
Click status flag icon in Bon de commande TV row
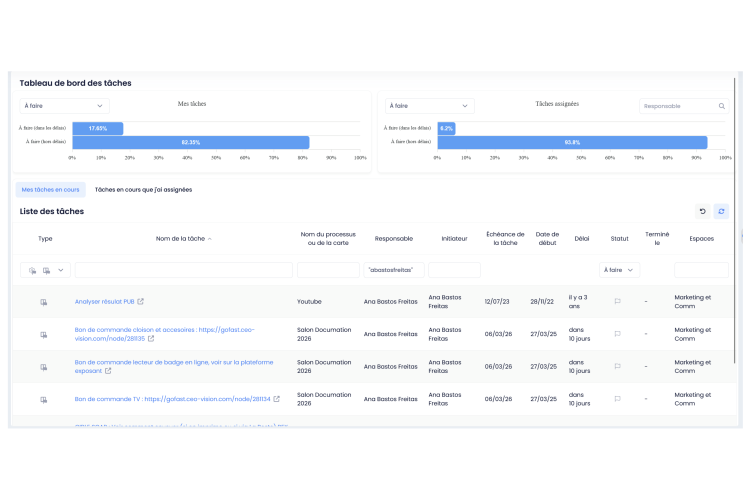click(x=617, y=399)
